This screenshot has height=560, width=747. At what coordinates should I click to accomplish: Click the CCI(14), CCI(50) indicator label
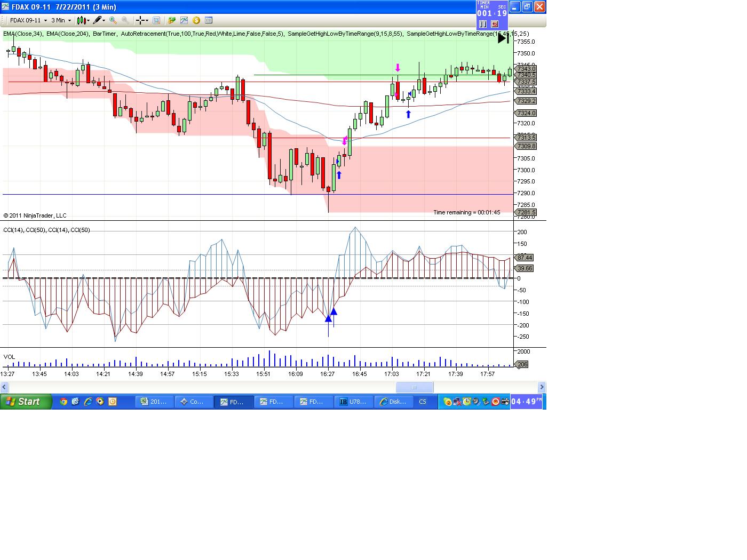(x=47, y=230)
